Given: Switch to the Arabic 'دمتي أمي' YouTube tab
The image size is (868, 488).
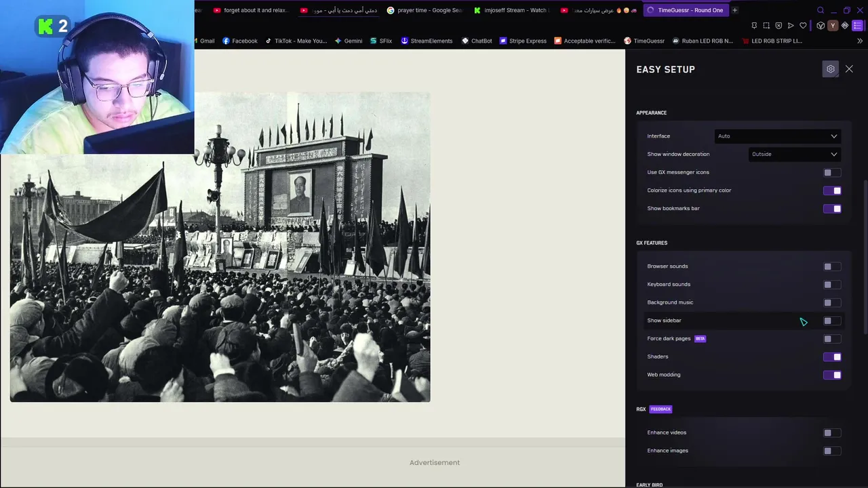Looking at the screenshot, I should click(338, 10).
